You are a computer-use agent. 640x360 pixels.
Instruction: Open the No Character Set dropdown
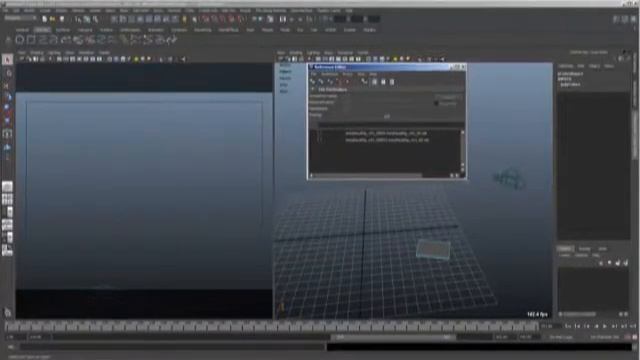[x=604, y=337]
